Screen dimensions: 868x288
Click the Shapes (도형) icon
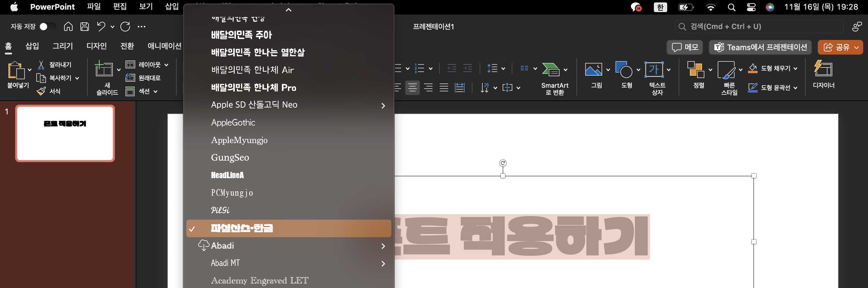tap(624, 69)
